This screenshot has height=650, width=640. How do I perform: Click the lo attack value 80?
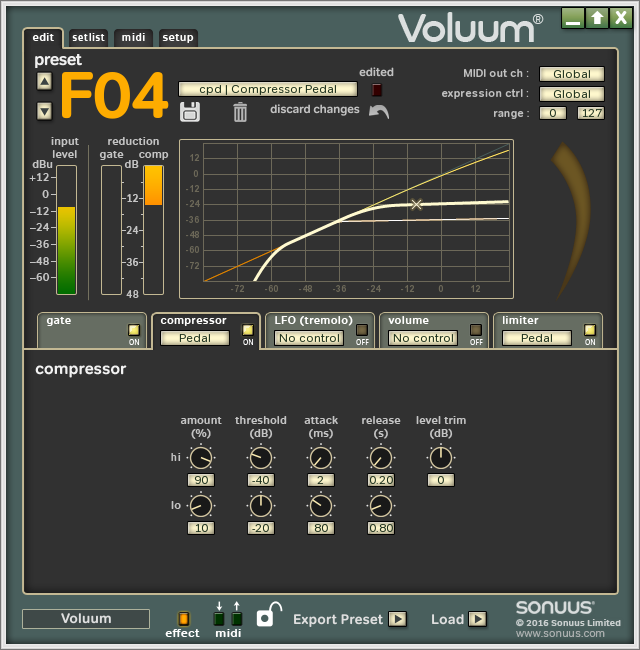321,528
